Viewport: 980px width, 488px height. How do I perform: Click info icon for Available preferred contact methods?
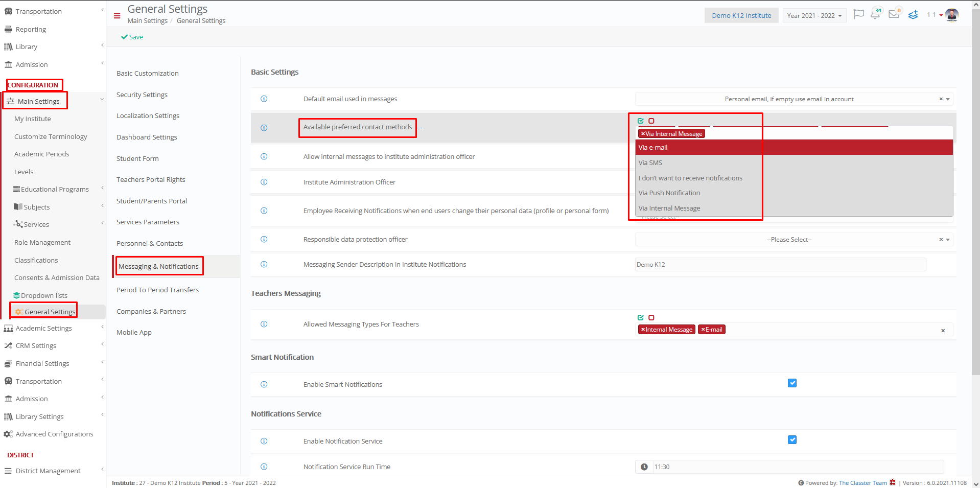click(264, 128)
